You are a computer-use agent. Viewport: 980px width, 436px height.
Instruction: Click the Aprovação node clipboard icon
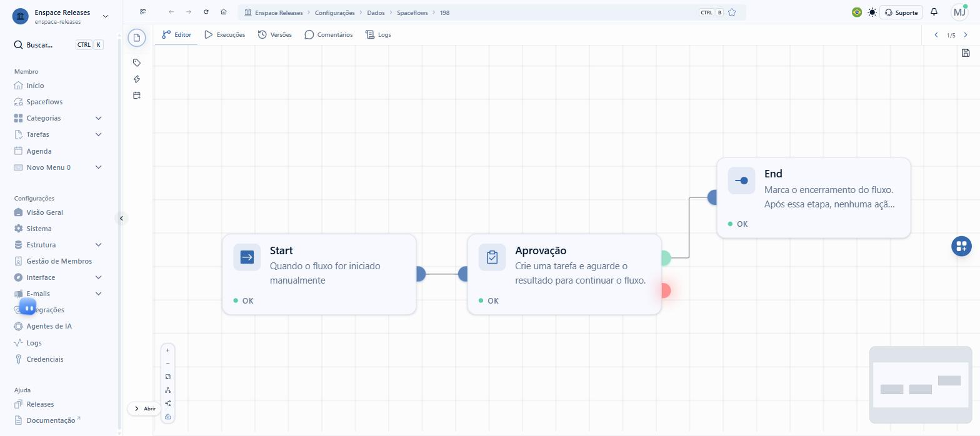coord(492,257)
